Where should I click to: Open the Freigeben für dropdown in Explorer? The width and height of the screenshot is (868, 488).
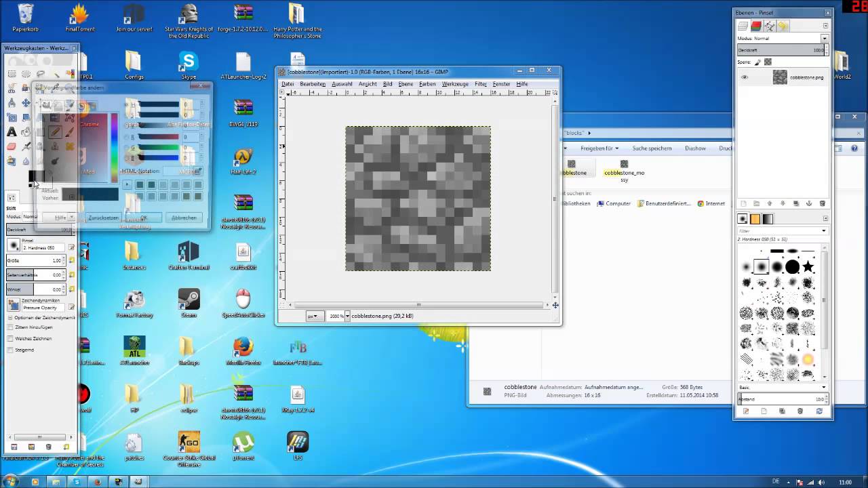coord(599,148)
